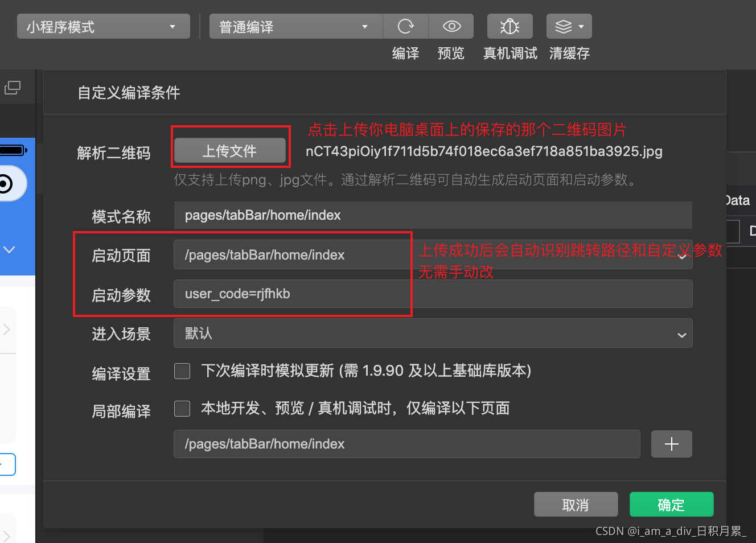Click the 解析二维码 label

tap(114, 153)
